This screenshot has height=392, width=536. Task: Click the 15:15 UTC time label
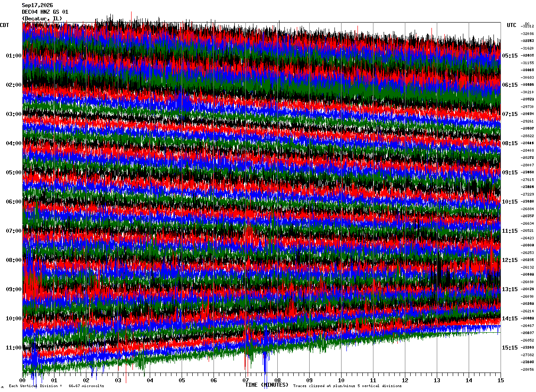(510, 348)
